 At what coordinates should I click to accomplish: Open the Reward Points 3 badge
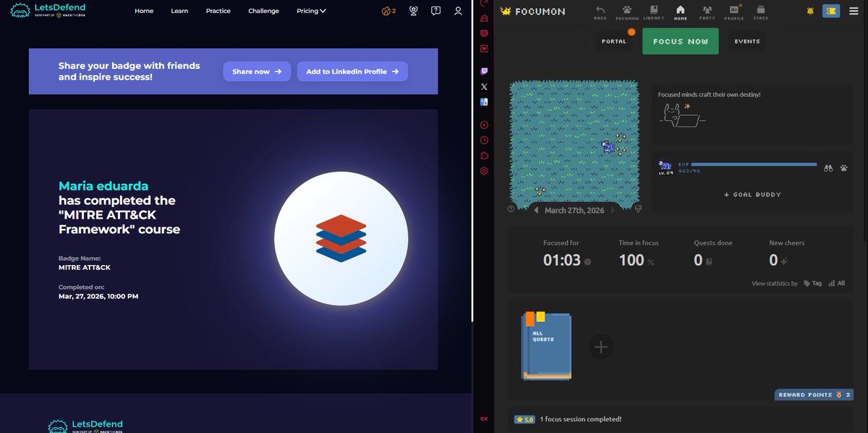click(x=814, y=395)
